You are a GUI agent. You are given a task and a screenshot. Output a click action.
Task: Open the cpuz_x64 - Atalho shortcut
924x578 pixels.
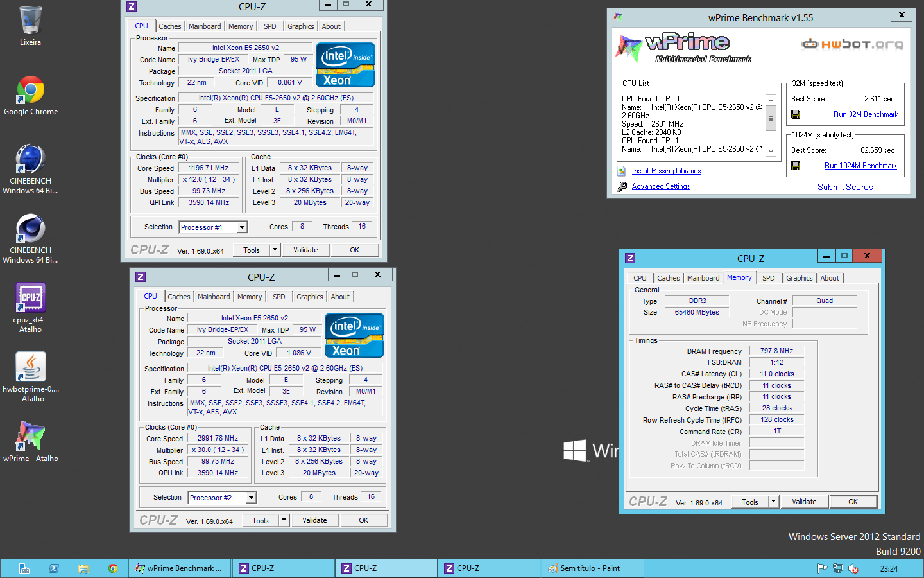point(30,297)
